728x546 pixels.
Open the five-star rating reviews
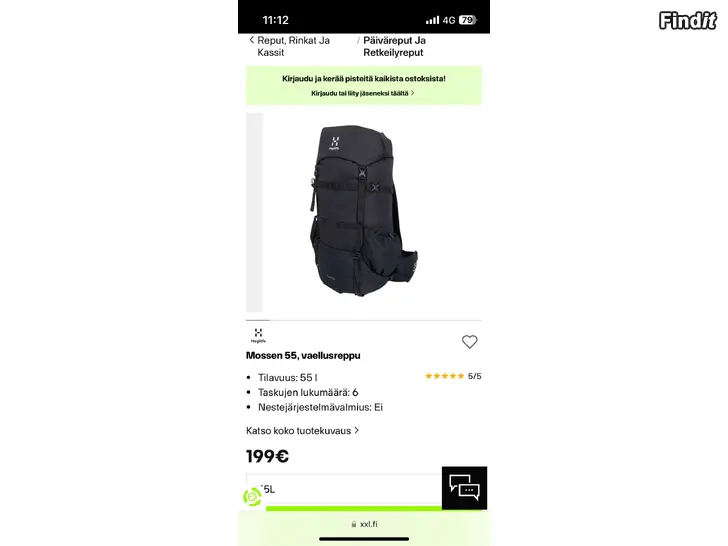[453, 376]
